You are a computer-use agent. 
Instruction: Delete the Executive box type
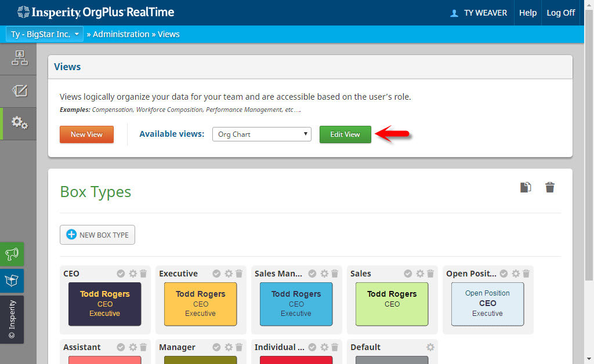pos(239,274)
